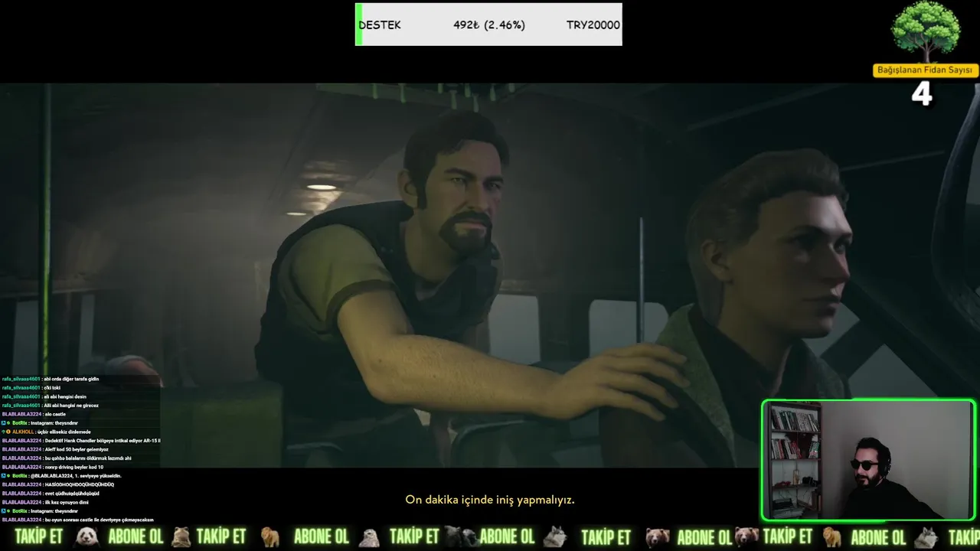Click chat message about 'Dedektif Hank Chandler'

[x=103, y=441]
